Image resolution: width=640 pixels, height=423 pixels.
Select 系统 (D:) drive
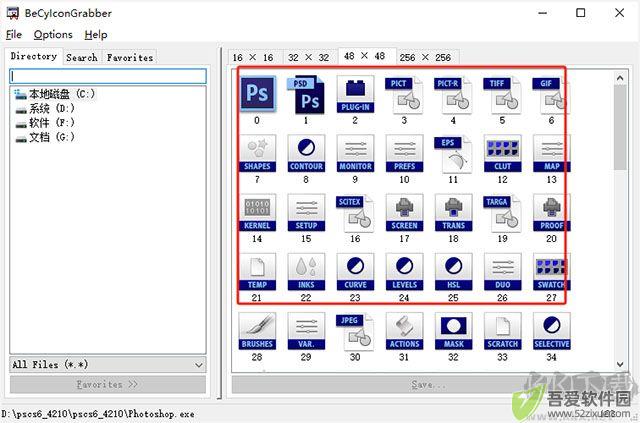click(x=45, y=109)
